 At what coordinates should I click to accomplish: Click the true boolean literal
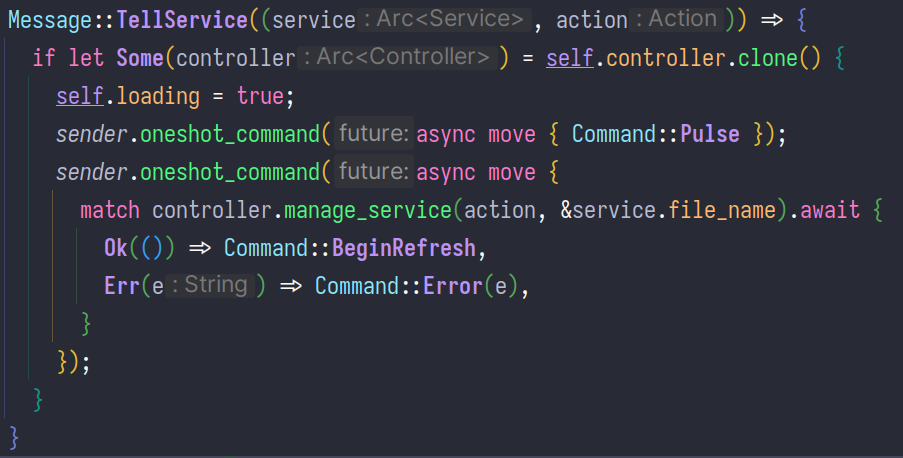coord(260,95)
